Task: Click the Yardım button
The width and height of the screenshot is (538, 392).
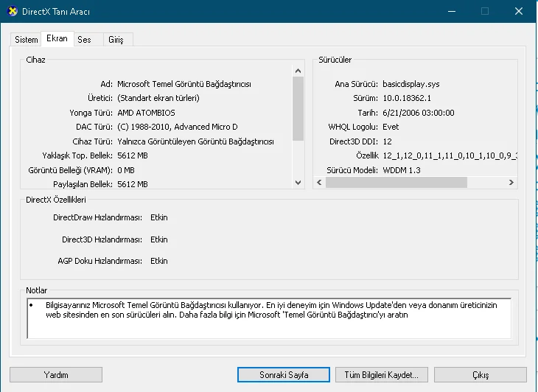Action: point(56,375)
